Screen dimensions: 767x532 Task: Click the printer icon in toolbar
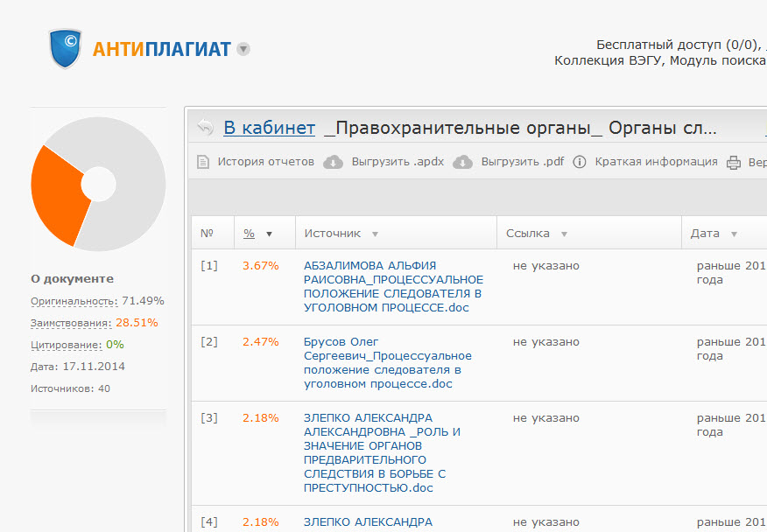[733, 163]
